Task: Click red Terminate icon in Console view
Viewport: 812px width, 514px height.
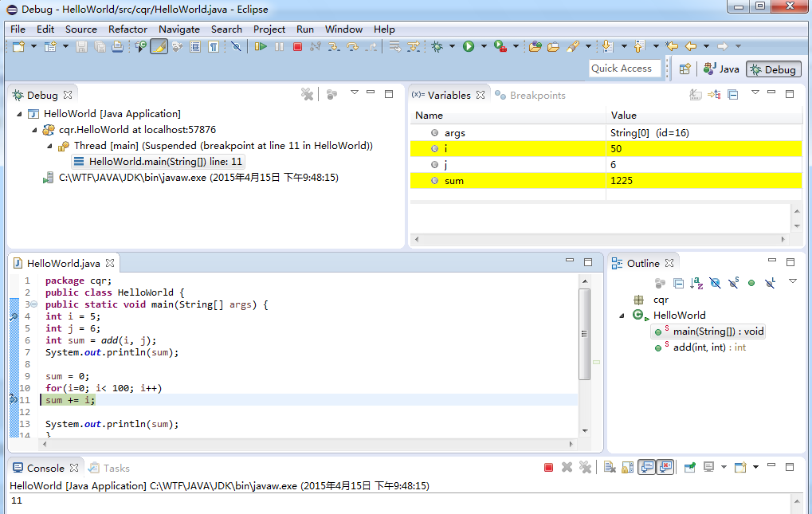Action: pyautogui.click(x=548, y=468)
